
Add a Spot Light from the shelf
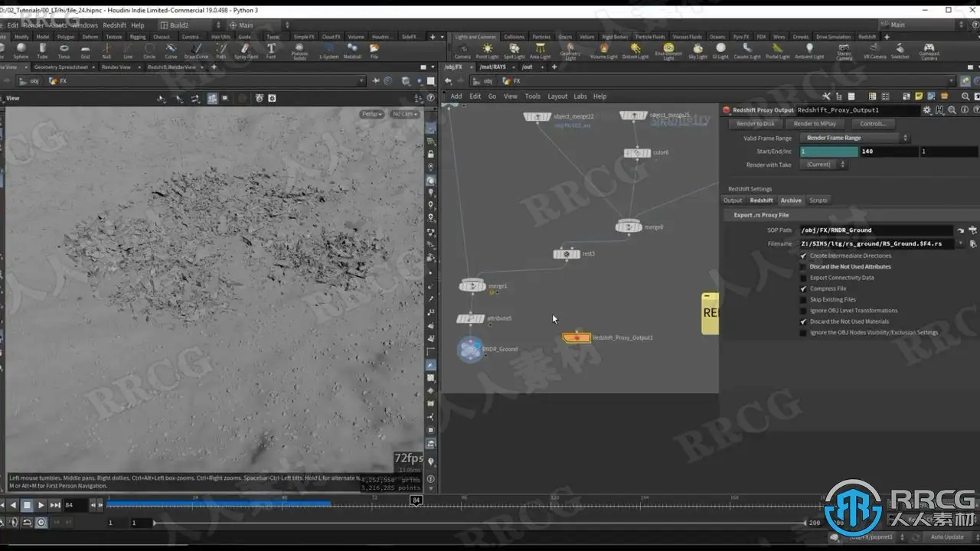(514, 51)
